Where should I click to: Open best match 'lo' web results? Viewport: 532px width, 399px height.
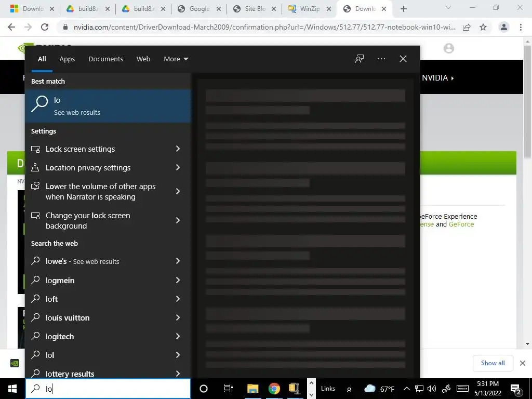pyautogui.click(x=108, y=106)
